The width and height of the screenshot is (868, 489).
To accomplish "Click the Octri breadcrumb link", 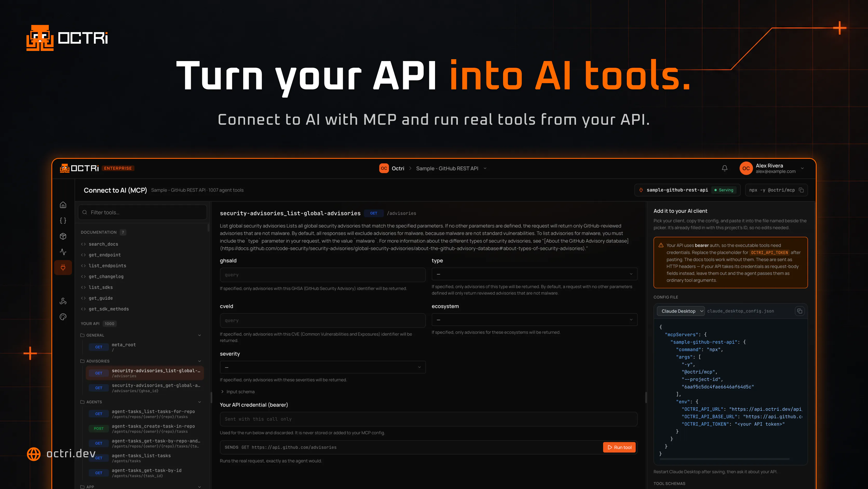I will (x=398, y=168).
